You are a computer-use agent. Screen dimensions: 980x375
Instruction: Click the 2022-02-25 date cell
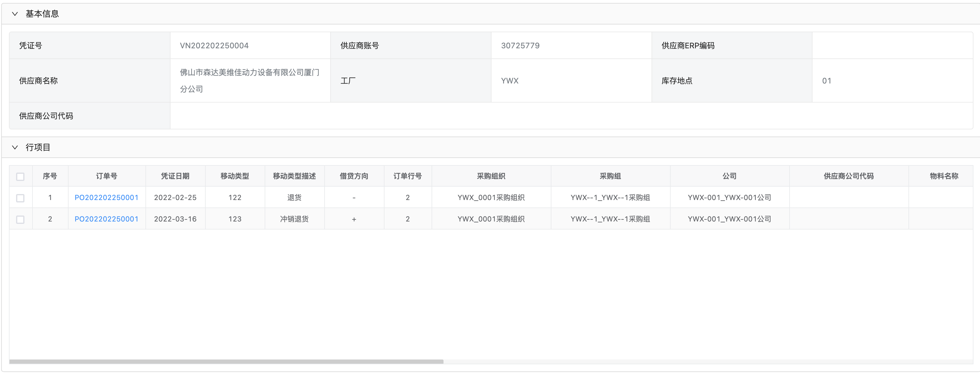click(175, 197)
